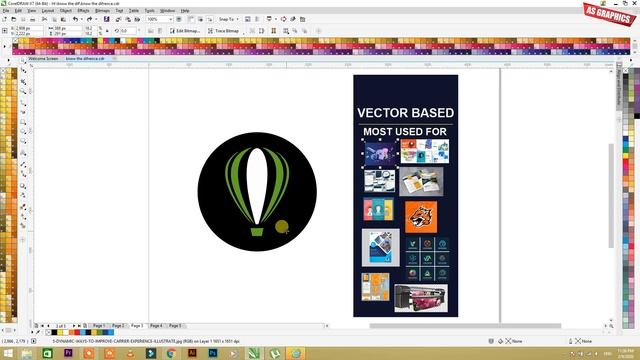Open Chrome from the taskbar

click(171, 353)
